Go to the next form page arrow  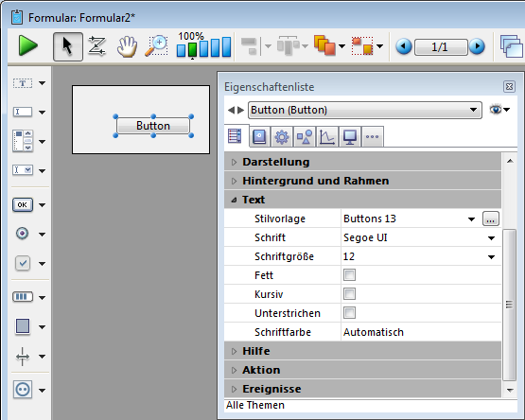click(x=477, y=46)
